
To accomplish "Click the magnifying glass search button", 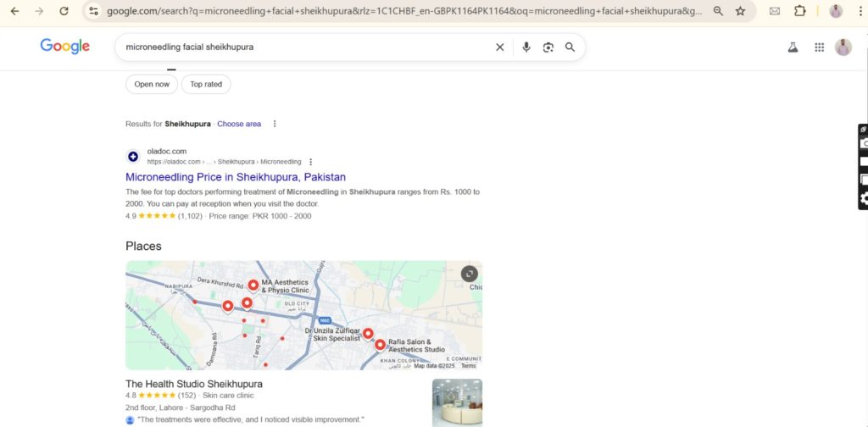I will pos(570,47).
